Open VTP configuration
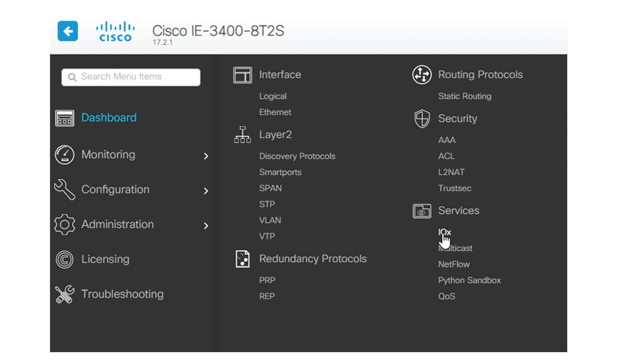 tap(267, 236)
